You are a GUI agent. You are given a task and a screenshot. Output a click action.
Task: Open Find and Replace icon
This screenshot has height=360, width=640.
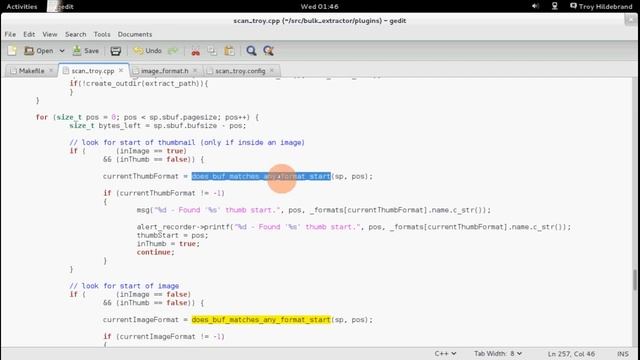269,51
